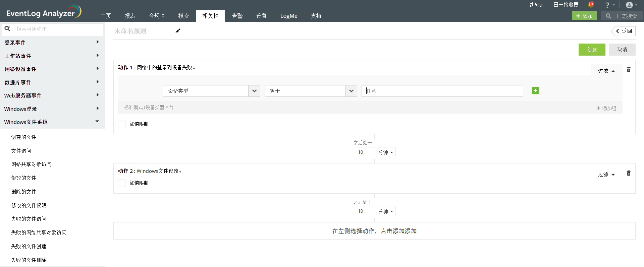Open the 设置 tab
Viewport: 644px width, 267px height.
pos(261,16)
